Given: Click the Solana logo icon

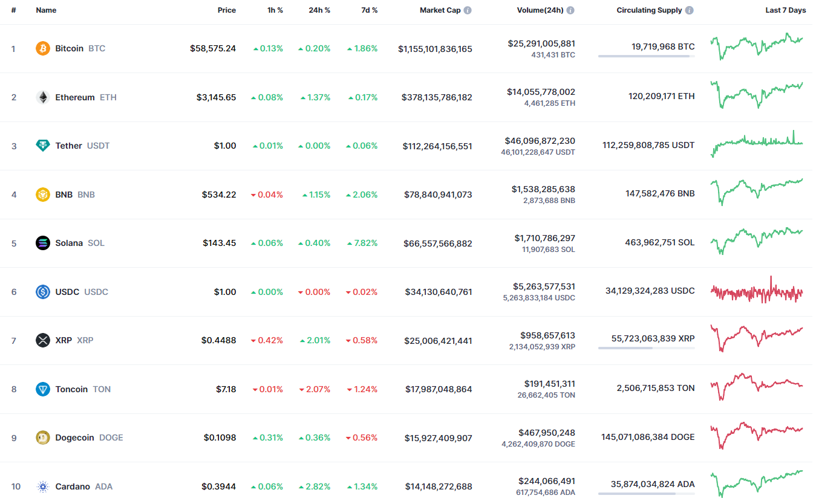Looking at the screenshot, I should [x=43, y=243].
